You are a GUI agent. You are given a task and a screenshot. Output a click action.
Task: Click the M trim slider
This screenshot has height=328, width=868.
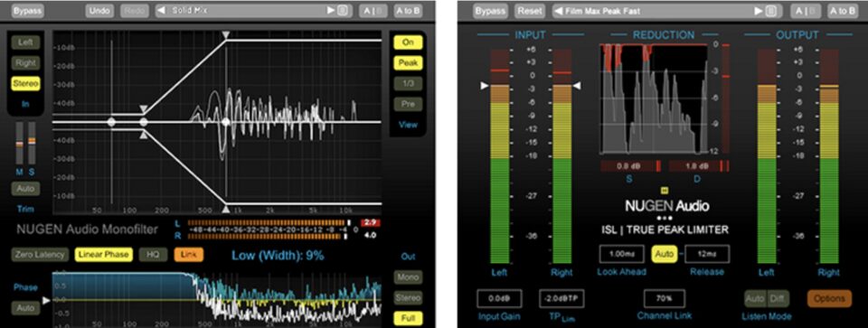point(19,143)
